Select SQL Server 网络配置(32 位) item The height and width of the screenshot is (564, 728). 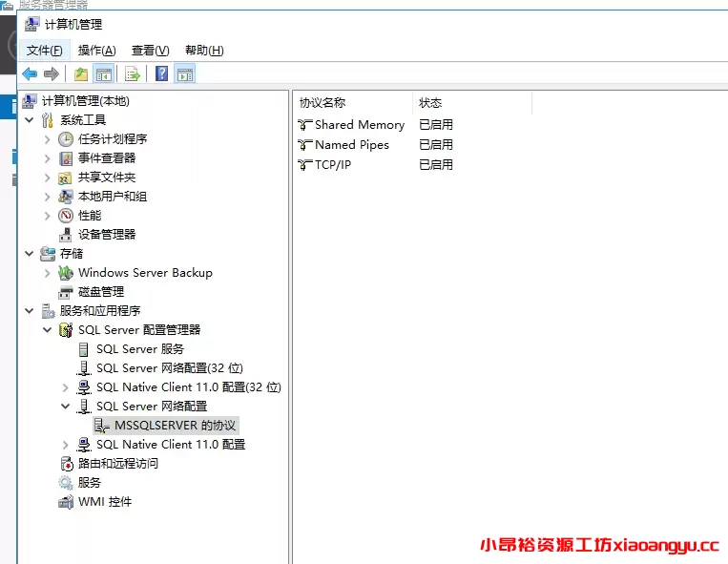click(170, 368)
